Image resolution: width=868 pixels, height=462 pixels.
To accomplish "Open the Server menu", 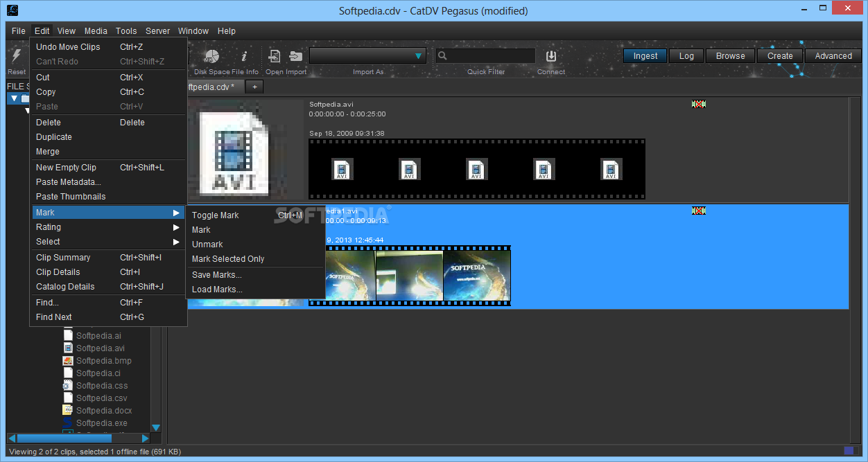I will pos(157,31).
